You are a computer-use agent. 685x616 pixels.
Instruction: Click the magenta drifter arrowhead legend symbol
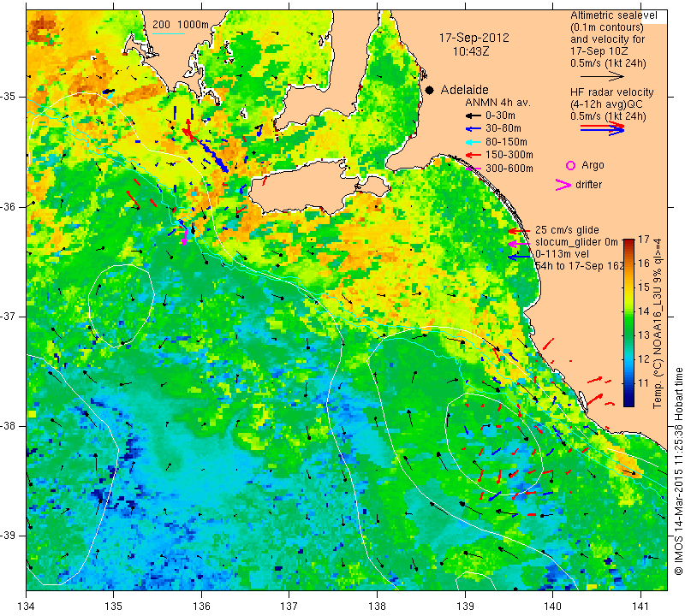pos(563,185)
